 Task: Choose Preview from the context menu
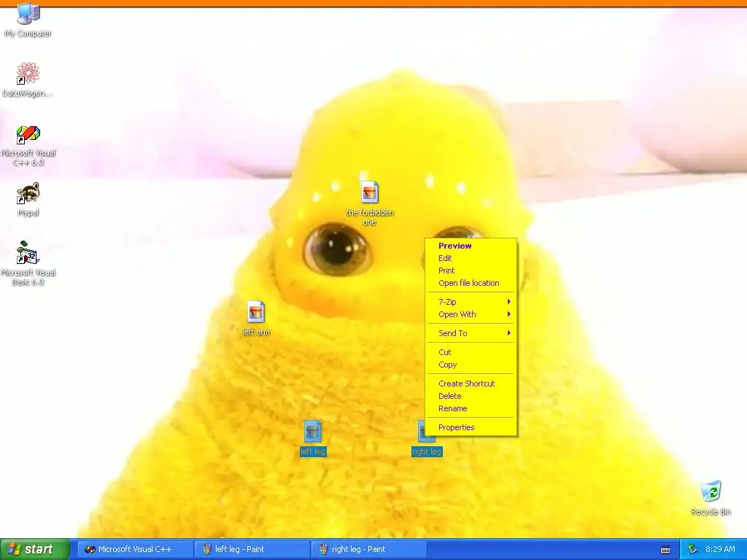(x=471, y=246)
